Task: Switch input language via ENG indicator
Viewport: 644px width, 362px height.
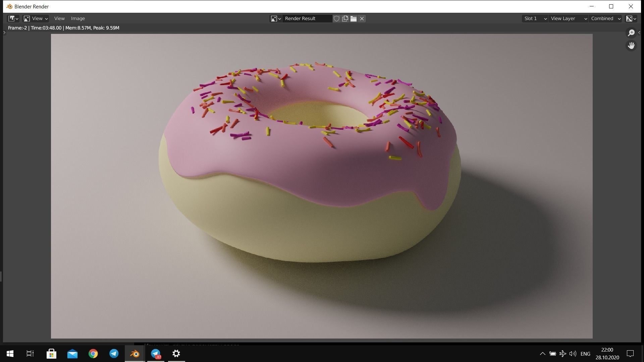Action: point(585,353)
